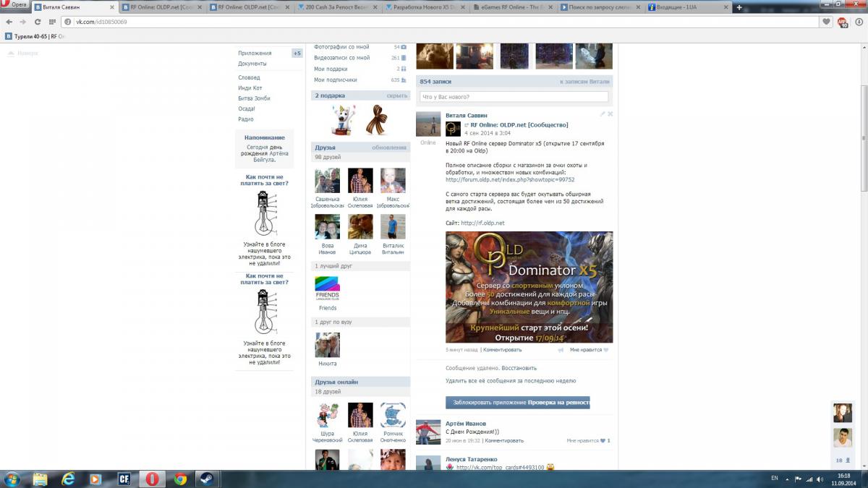The height and width of the screenshot is (488, 868).
Task: Open http://rf.oldp.net site link
Action: click(x=482, y=223)
